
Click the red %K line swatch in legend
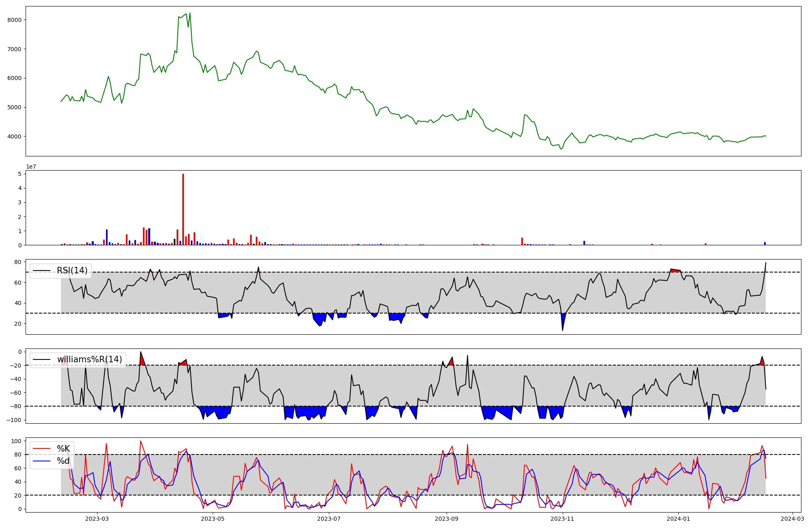coord(42,449)
